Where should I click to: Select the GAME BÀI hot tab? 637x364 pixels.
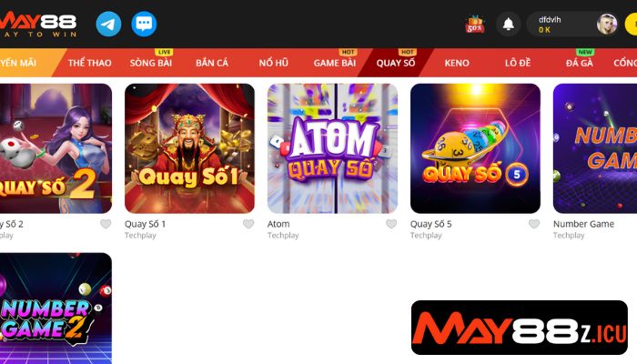tap(334, 63)
